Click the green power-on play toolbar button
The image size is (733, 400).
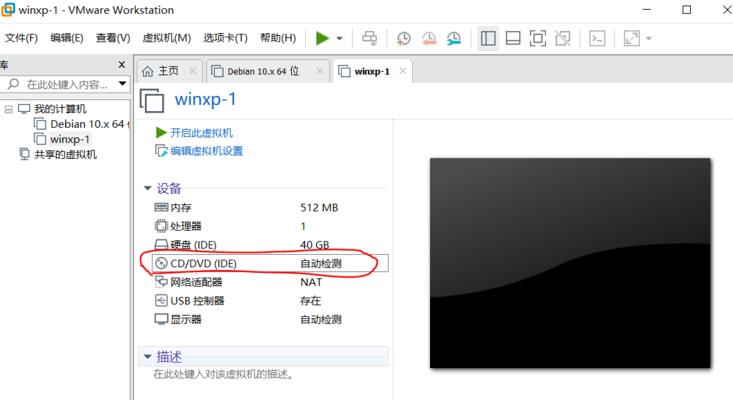[322, 38]
